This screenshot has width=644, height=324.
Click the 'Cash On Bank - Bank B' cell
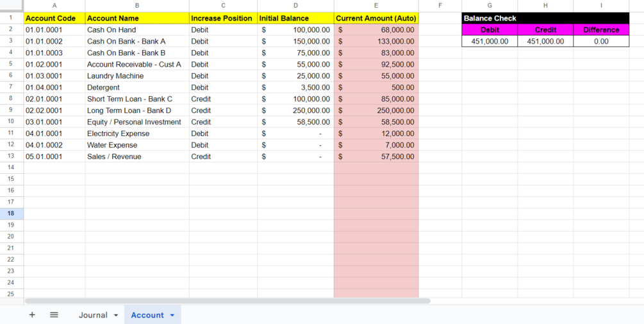coord(137,53)
